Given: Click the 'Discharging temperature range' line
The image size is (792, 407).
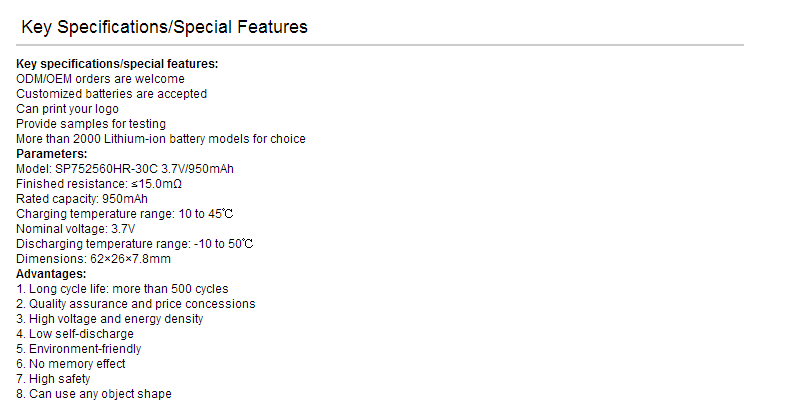Looking at the screenshot, I should 134,244.
